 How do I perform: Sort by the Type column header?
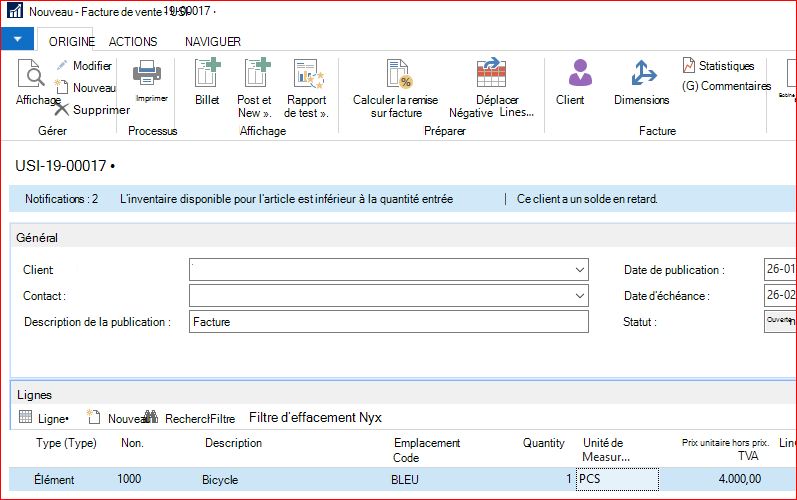click(x=66, y=443)
